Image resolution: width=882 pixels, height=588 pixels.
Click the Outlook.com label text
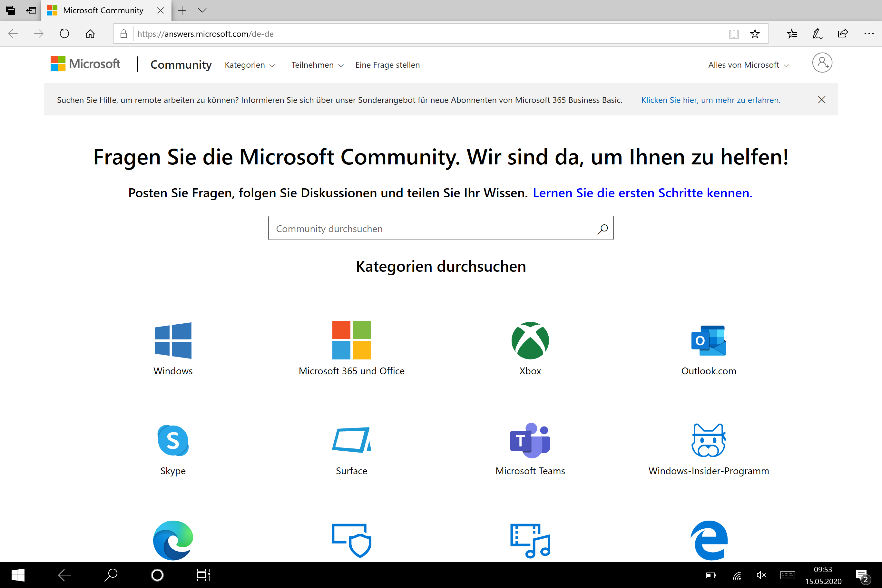pyautogui.click(x=708, y=371)
